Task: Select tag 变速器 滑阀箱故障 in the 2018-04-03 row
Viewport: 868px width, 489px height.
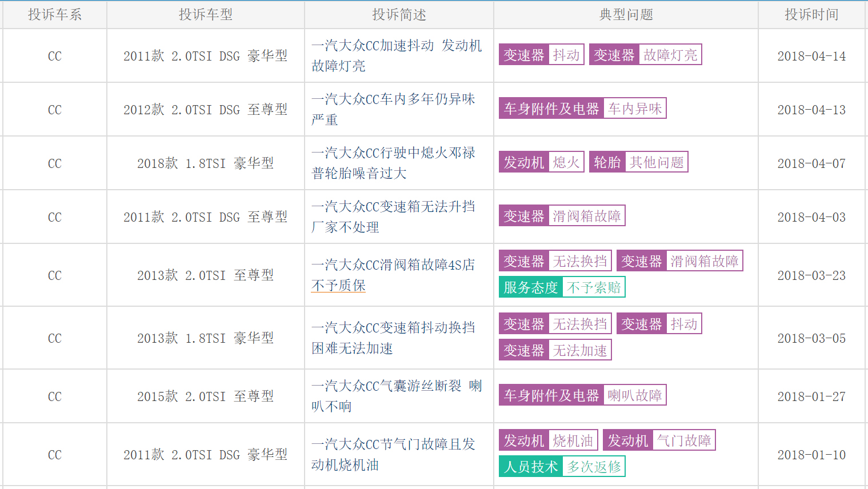Action: (562, 216)
